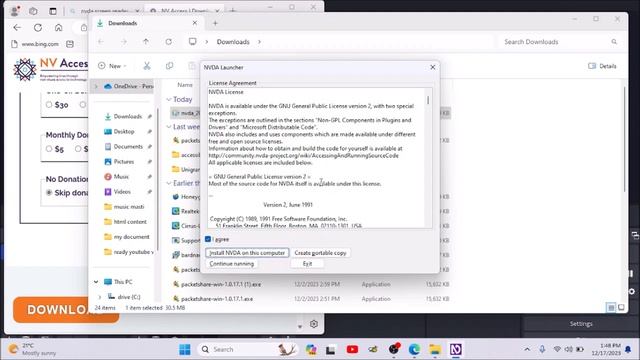Open the weather widget on taskbar
This screenshot has width=640, height=360.
pyautogui.click(x=33, y=349)
